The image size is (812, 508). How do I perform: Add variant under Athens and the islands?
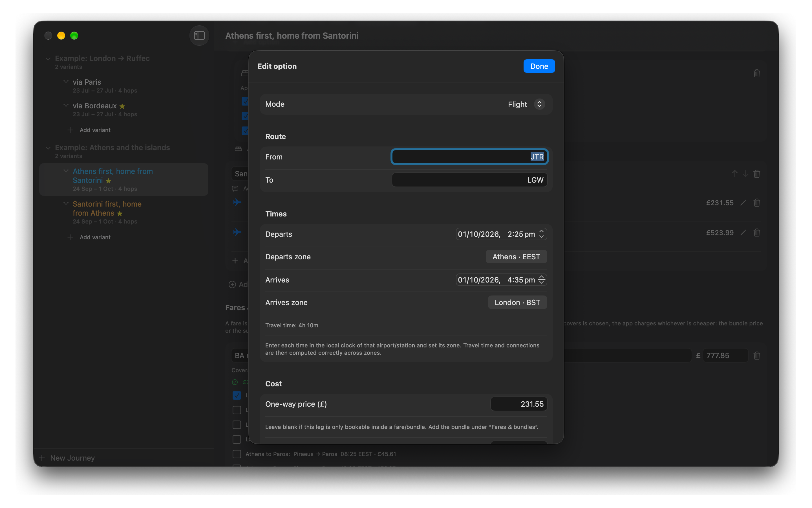(x=89, y=237)
